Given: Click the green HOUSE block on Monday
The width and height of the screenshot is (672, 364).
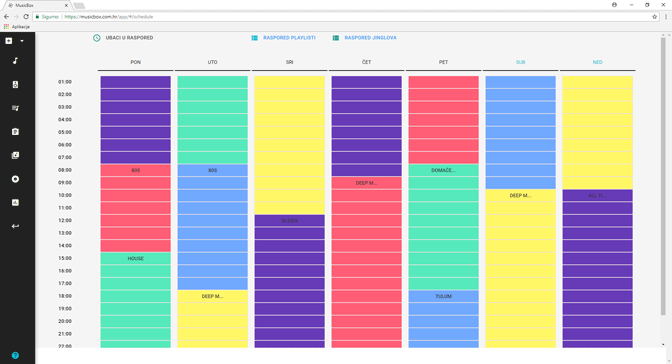Looking at the screenshot, I should (135, 259).
